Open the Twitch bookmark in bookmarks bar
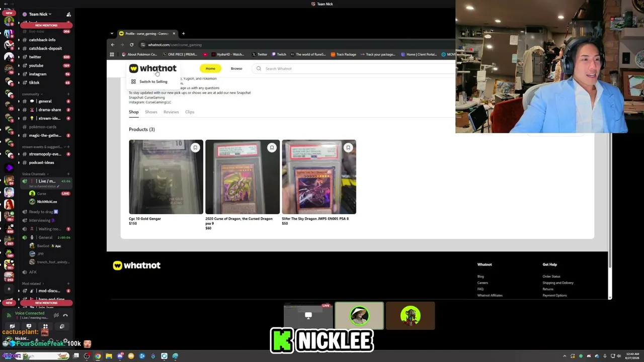This screenshot has width=644, height=362. tap(279, 54)
